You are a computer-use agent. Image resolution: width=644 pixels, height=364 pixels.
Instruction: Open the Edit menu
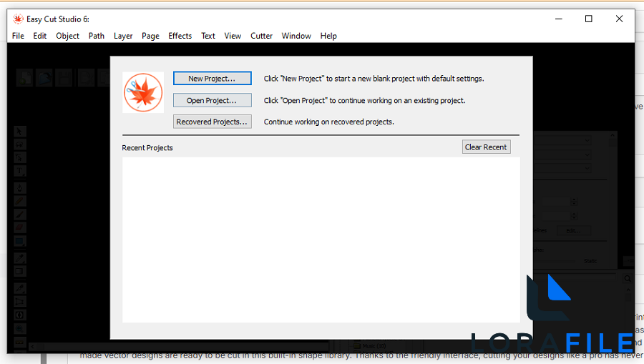(x=40, y=36)
